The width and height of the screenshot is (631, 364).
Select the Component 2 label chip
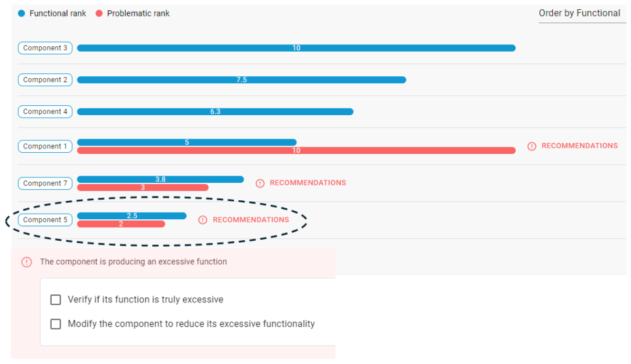(45, 79)
